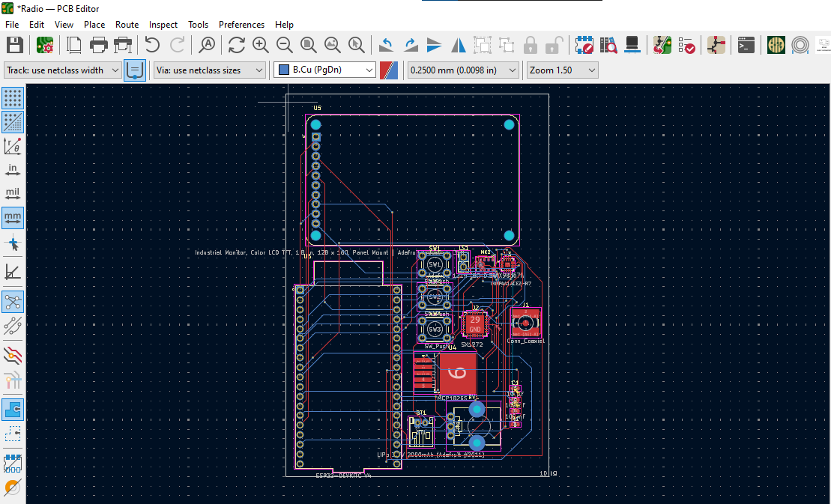This screenshot has height=504, width=831.
Task: Zoom to fit page
Action: tap(309, 45)
